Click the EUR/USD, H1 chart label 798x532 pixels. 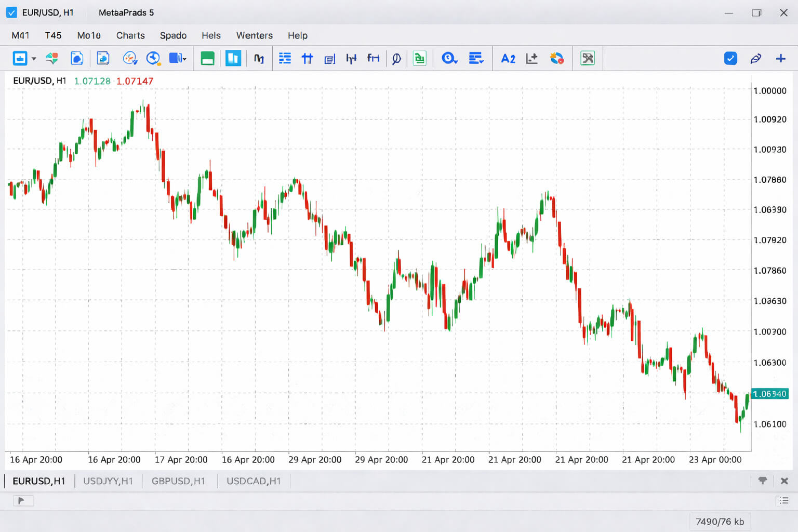pyautogui.click(x=39, y=81)
